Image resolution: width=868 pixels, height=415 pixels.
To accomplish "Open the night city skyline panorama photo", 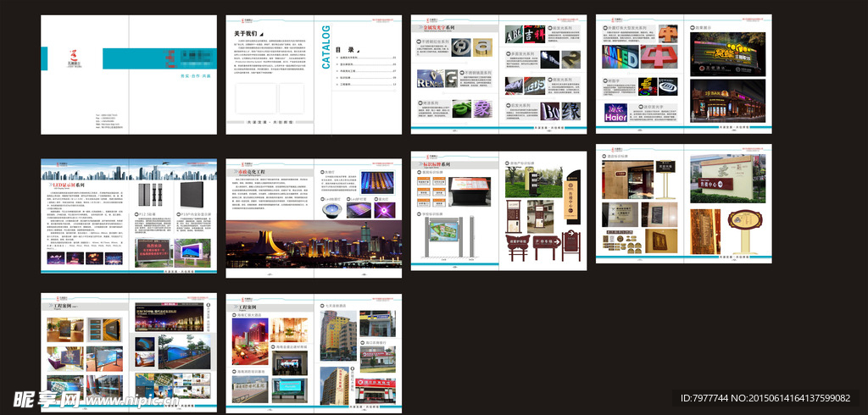I will tap(313, 243).
